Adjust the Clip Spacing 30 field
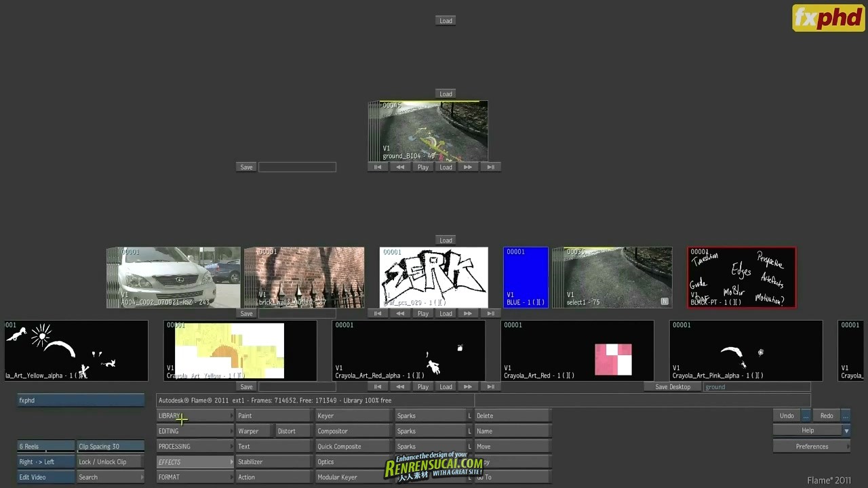The height and width of the screenshot is (488, 868). tap(111, 447)
